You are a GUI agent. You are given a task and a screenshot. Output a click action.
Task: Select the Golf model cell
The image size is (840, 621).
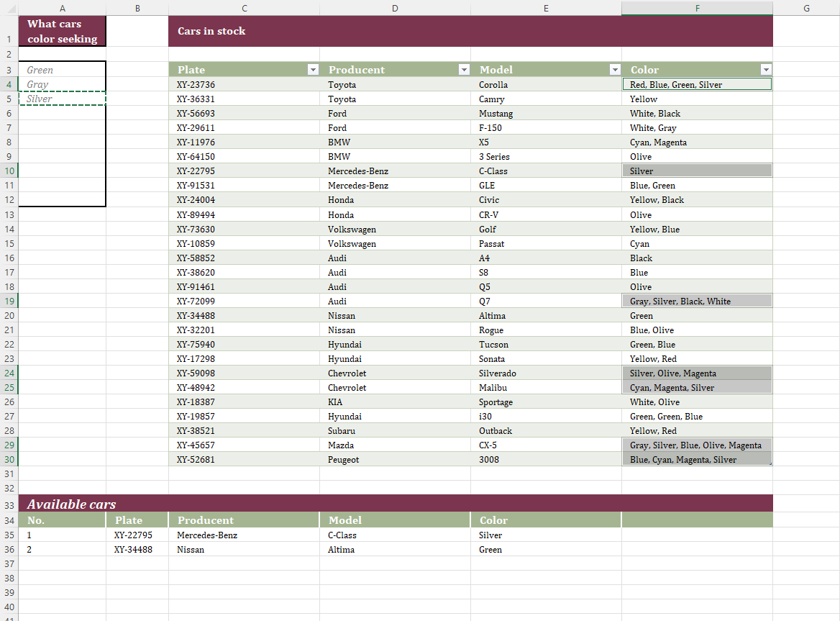click(546, 230)
